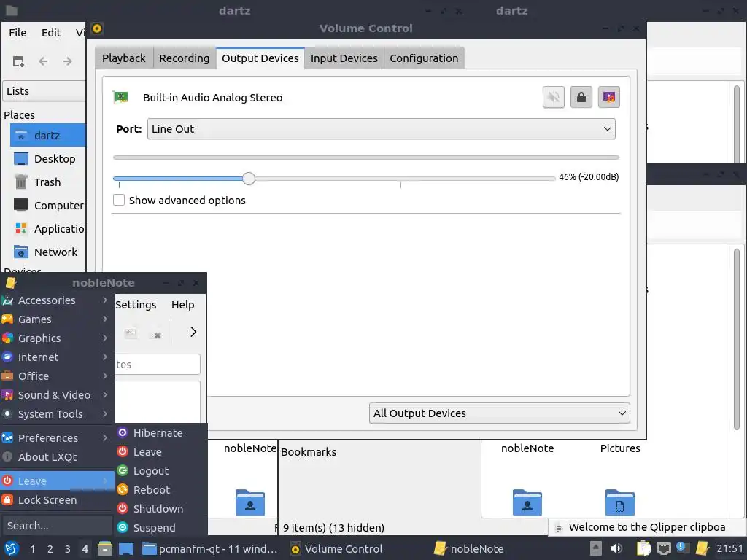Image resolution: width=747 pixels, height=560 pixels.
Task: Click the nobleNote toolbar overflow chevron
Action: coord(193,332)
